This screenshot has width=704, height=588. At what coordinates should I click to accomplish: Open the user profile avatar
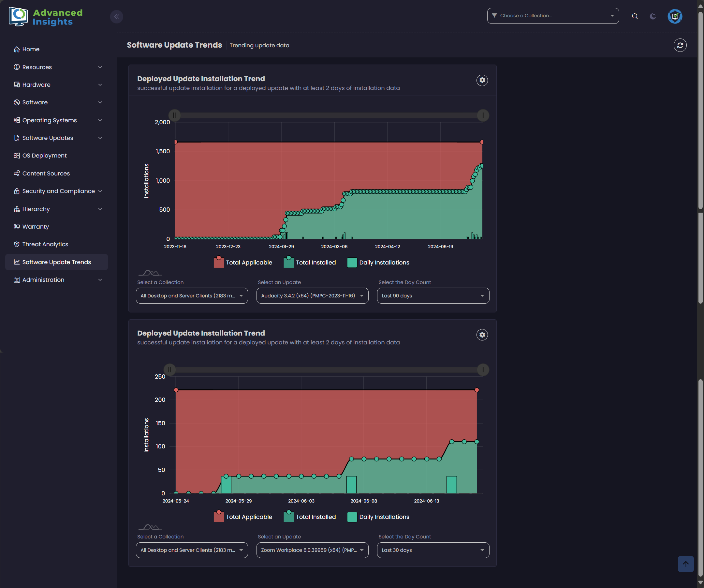coord(674,16)
